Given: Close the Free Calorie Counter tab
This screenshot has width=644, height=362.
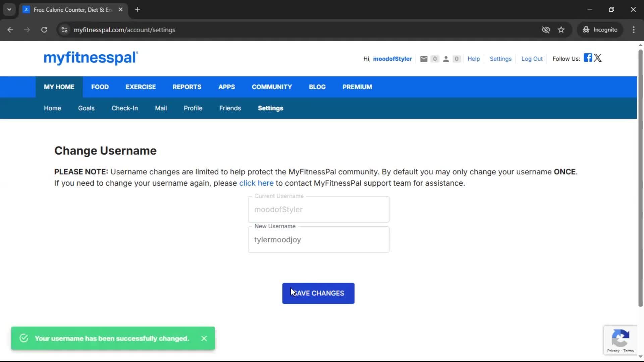Looking at the screenshot, I should [120, 9].
